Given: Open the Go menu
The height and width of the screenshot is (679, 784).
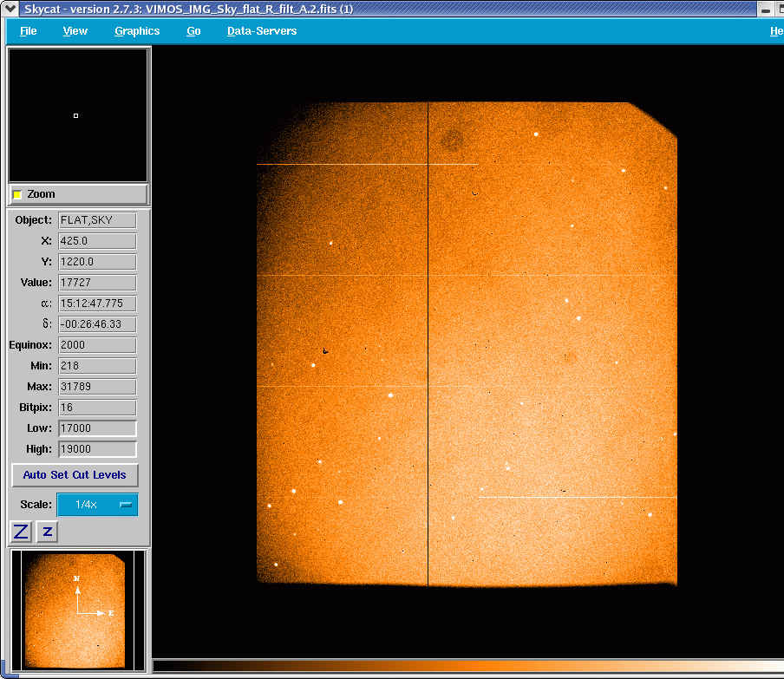Looking at the screenshot, I should point(193,31).
